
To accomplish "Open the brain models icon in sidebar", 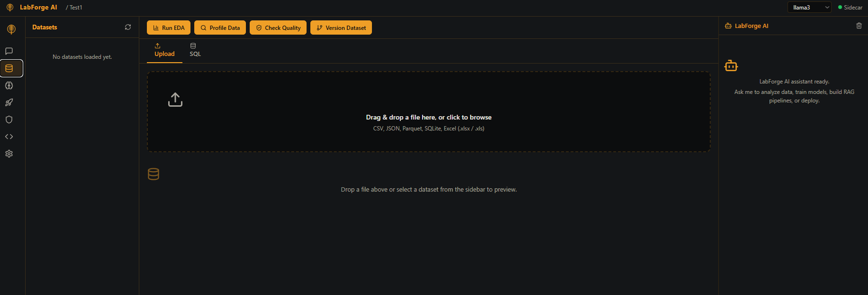I will (9, 85).
